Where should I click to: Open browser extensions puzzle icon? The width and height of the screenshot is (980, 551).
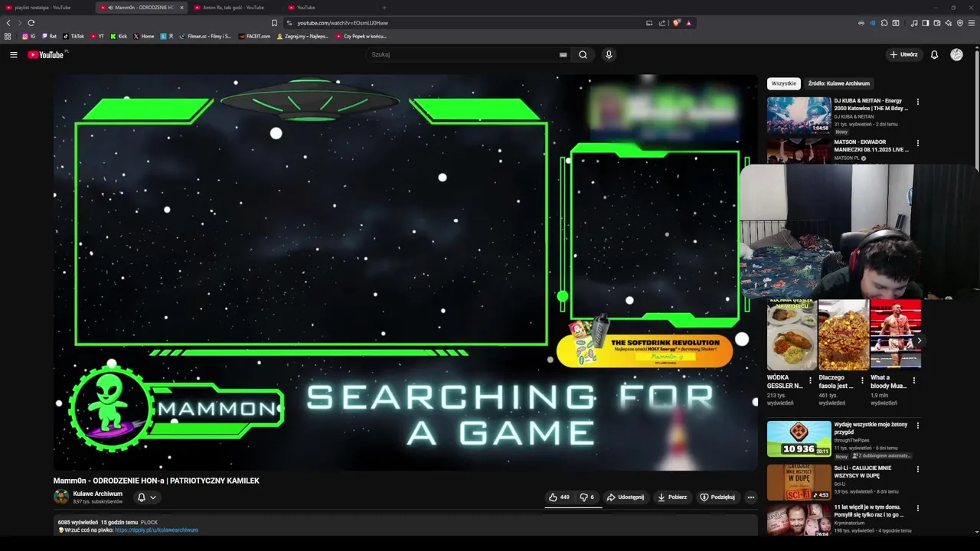pos(884,23)
